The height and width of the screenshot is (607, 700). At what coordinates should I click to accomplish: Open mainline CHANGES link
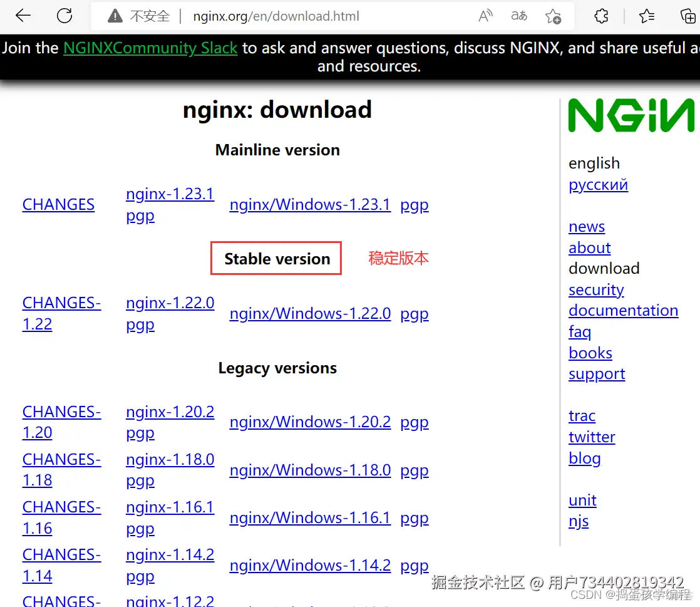tap(58, 205)
